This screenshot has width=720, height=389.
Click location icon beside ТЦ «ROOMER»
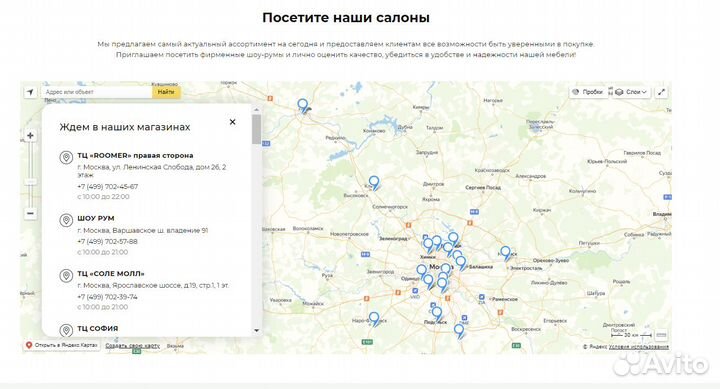pos(66,158)
